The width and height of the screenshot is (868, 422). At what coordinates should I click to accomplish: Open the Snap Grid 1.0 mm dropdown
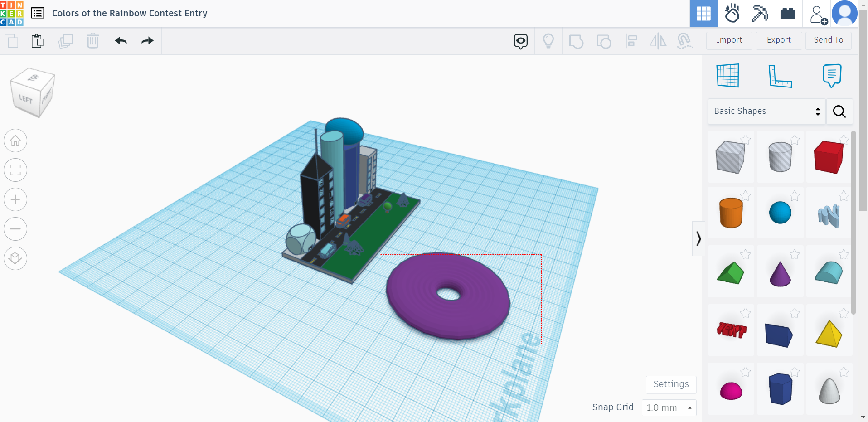[669, 407]
